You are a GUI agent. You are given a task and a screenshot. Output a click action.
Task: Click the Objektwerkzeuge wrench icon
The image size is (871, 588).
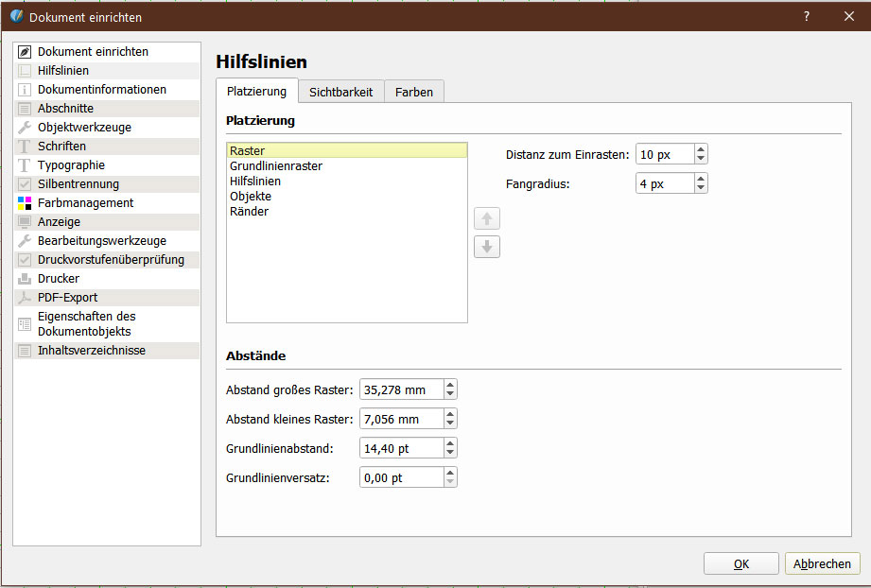click(x=25, y=128)
